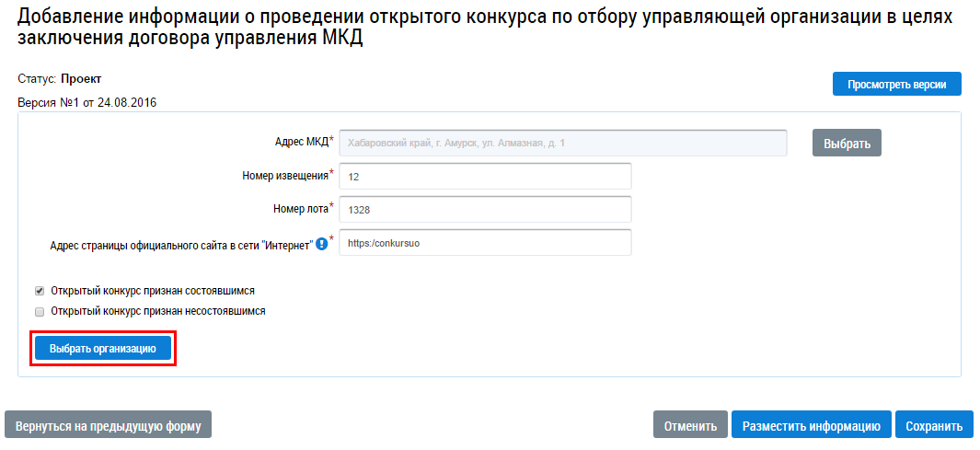Click the version text 'Версия №1 от 24.08.2016'

pyautogui.click(x=87, y=103)
